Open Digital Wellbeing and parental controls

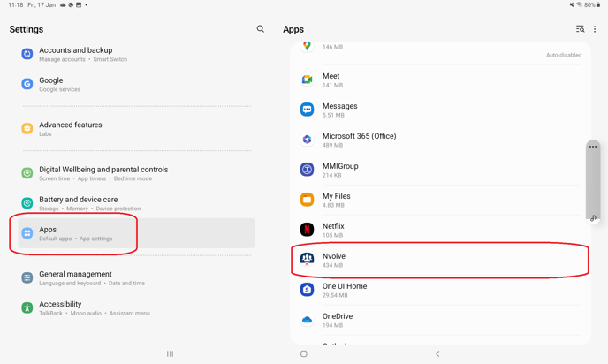pos(136,173)
